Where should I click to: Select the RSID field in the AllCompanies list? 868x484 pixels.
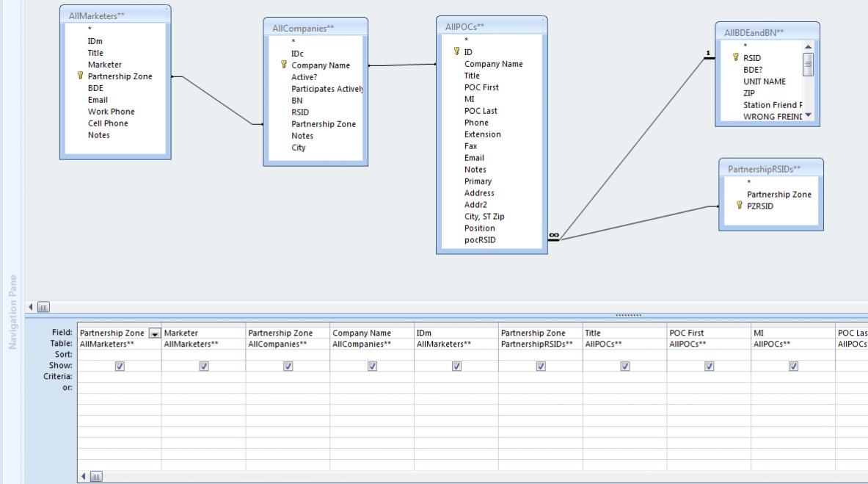point(300,112)
